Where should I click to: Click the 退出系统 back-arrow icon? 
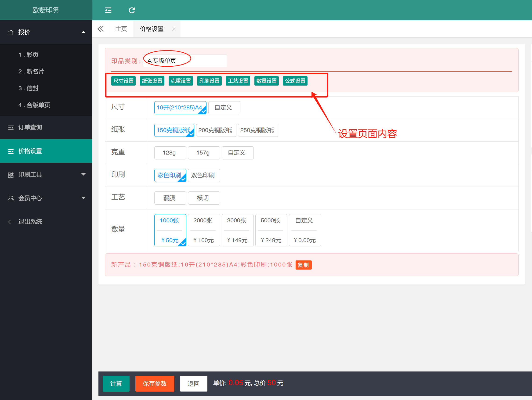coord(11,222)
